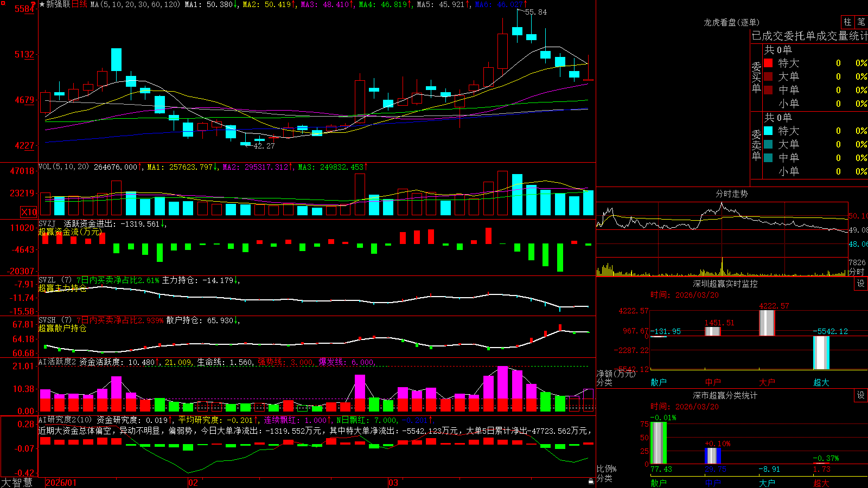Click the 1.73 ratio value under 超大
The image size is (868, 488).
point(822,469)
